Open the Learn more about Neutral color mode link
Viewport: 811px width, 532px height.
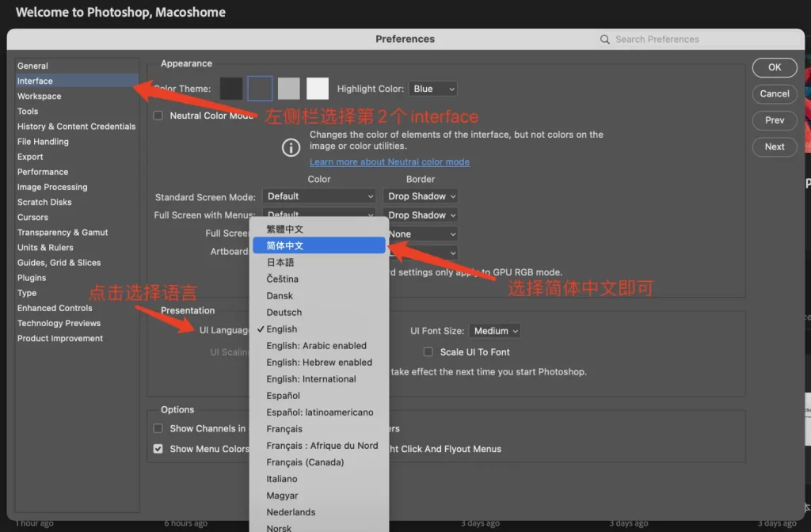click(389, 161)
